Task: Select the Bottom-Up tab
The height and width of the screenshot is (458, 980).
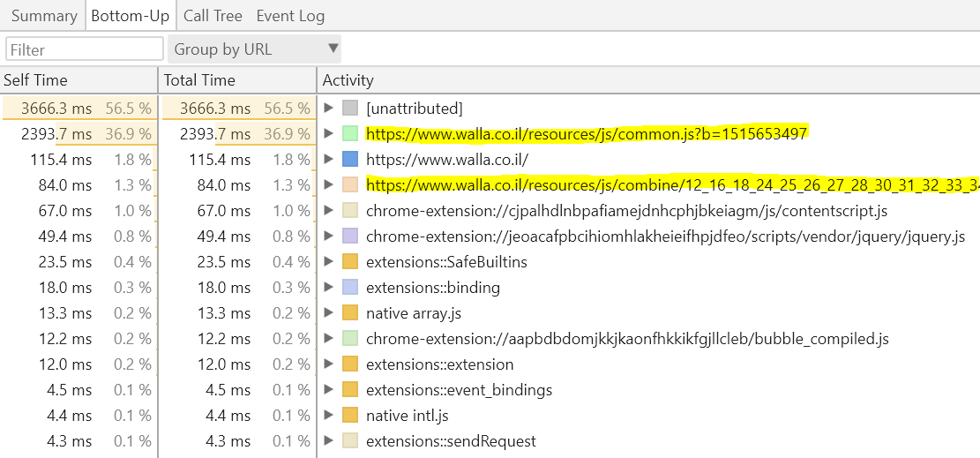Action: pyautogui.click(x=130, y=16)
